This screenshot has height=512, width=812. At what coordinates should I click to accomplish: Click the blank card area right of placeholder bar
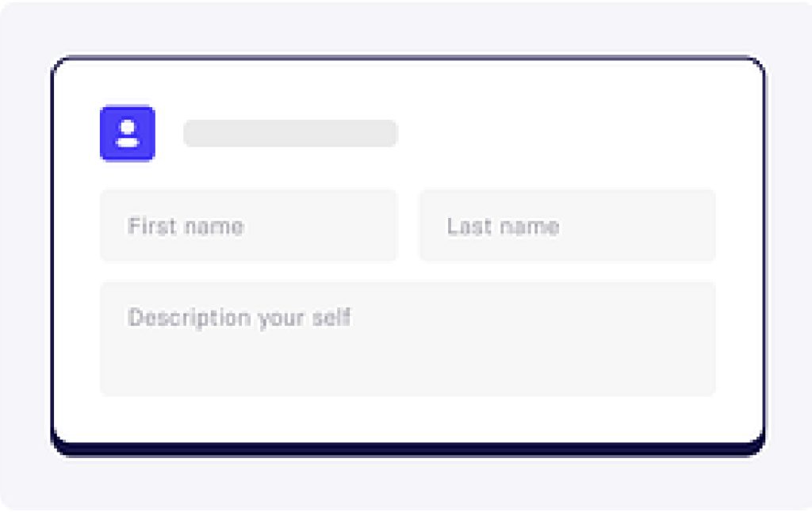coord(569,133)
